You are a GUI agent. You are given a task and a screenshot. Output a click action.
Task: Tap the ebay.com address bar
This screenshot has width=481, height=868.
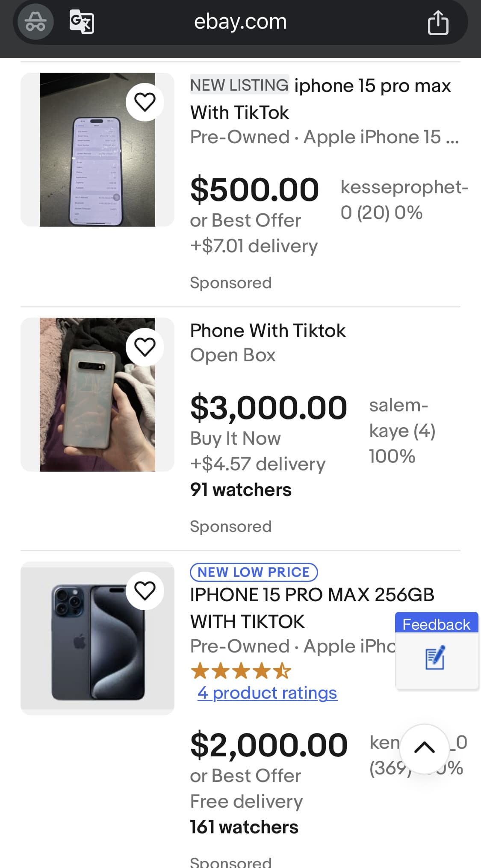240,21
